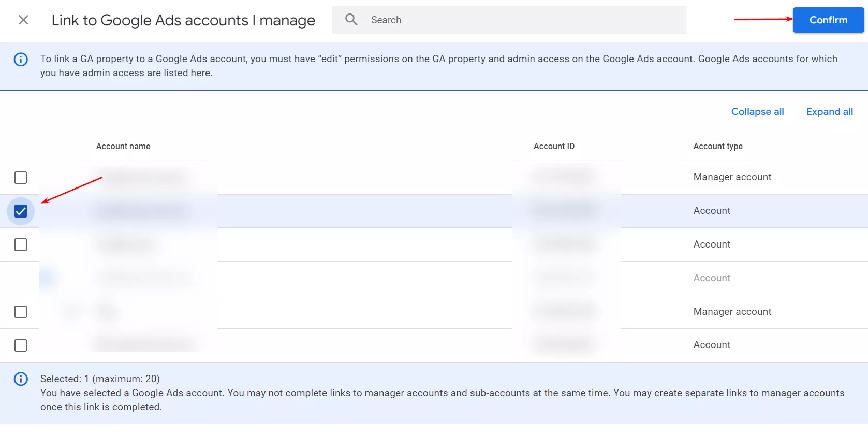Click the dialog title Link to Google Ads
The height and width of the screenshot is (434, 868).
point(183,20)
